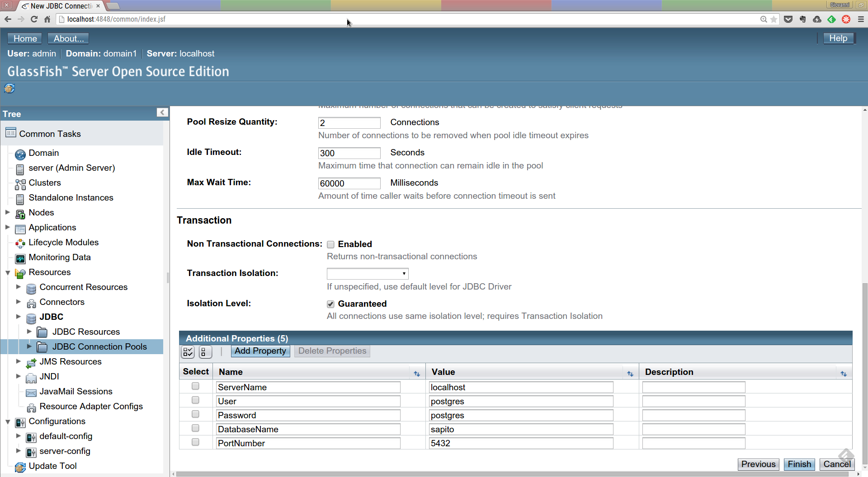Enable Non Transactional Connections checkbox
Image resolution: width=868 pixels, height=477 pixels.
tap(330, 244)
